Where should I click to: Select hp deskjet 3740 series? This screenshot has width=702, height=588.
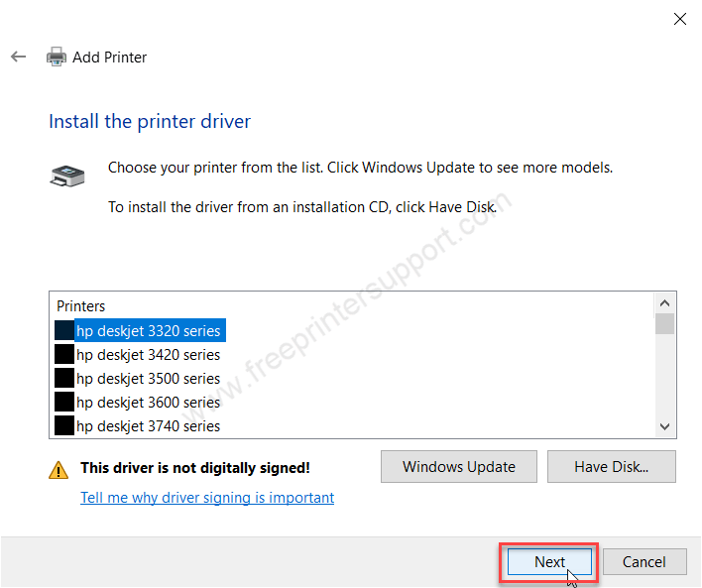click(148, 425)
